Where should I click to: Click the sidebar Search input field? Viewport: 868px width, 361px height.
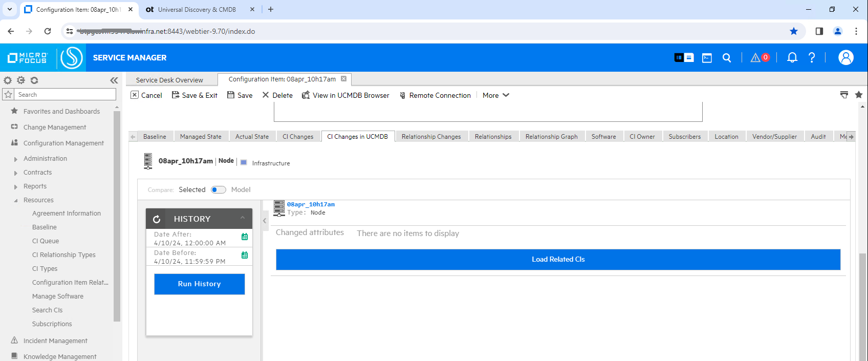pos(66,95)
